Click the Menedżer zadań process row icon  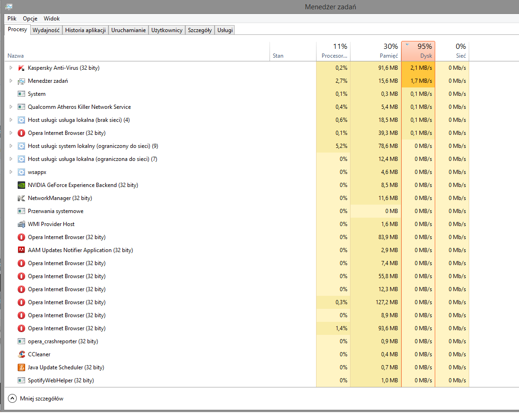pos(21,81)
